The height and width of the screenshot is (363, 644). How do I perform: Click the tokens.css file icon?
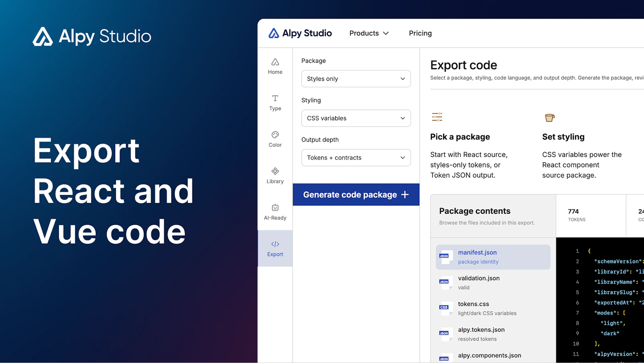(445, 308)
